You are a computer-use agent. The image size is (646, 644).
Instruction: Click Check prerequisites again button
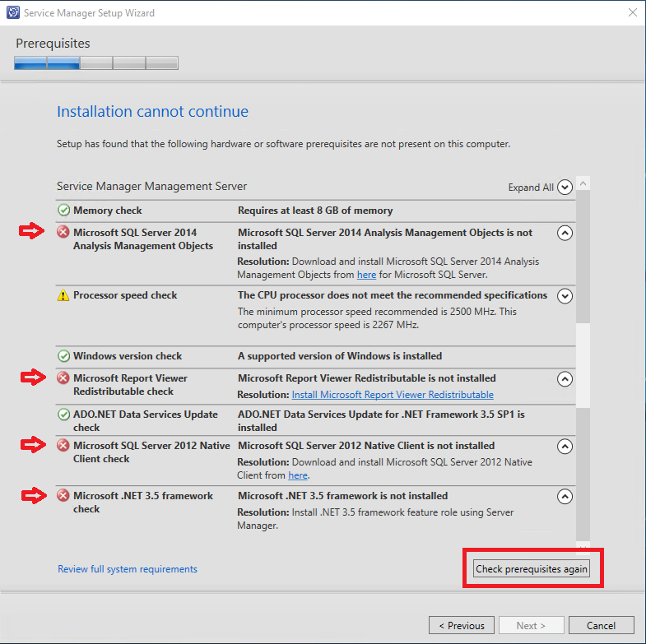(x=532, y=568)
